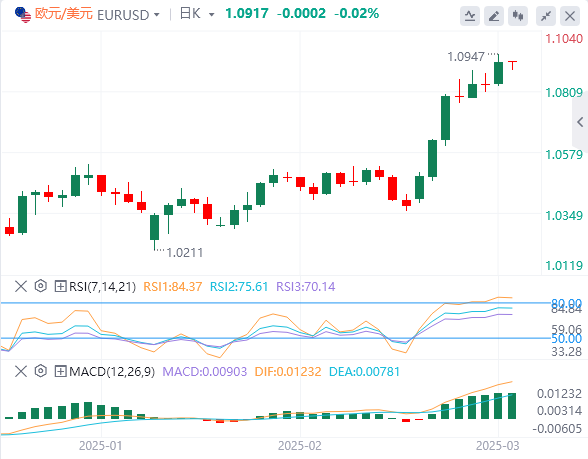
Task: Click the DIF:0.01232 value
Action: (x=288, y=372)
